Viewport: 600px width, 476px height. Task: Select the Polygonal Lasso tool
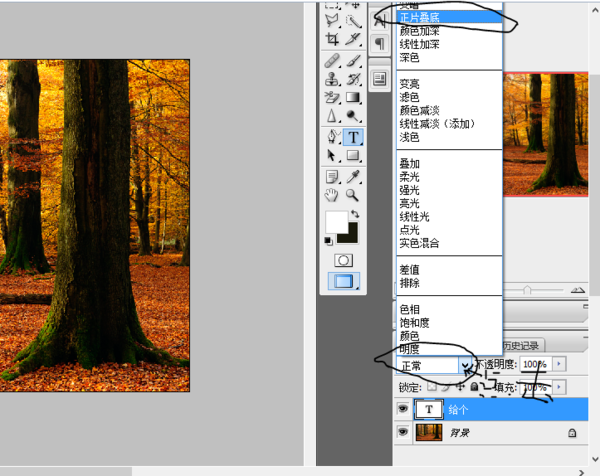pyautogui.click(x=332, y=20)
